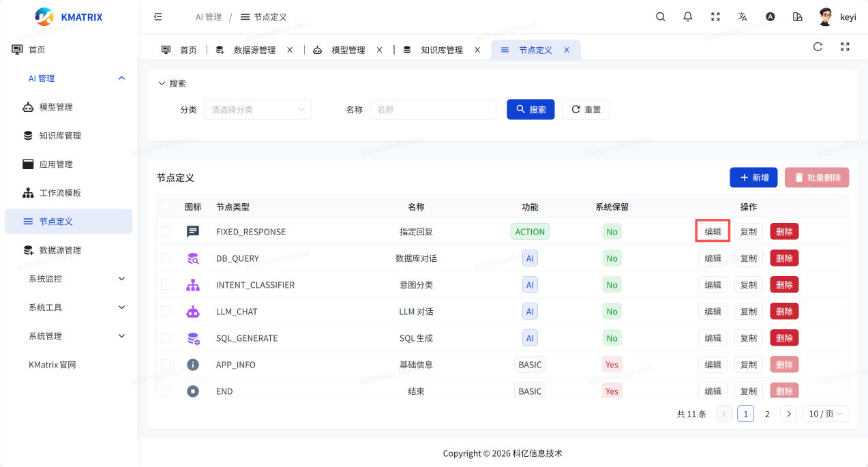Viewport: 868px width, 467px height.
Task: Toggle fullscreen icon in top header
Action: (x=715, y=17)
